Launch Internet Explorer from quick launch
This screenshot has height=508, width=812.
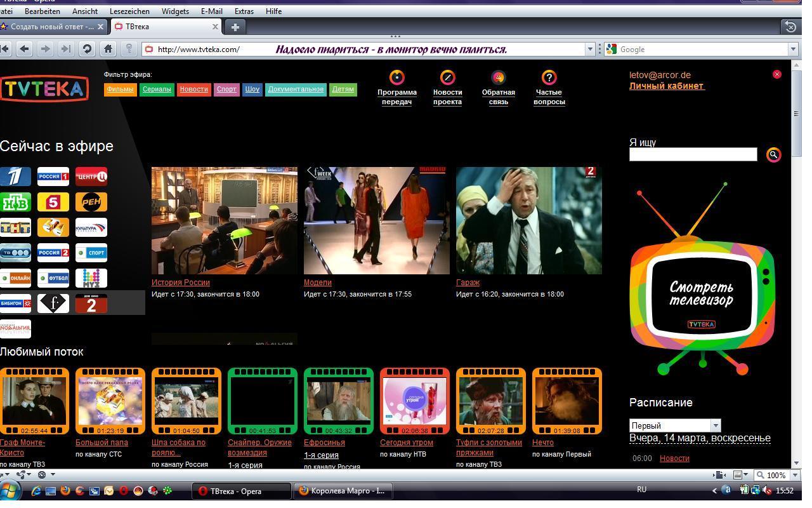point(36,491)
